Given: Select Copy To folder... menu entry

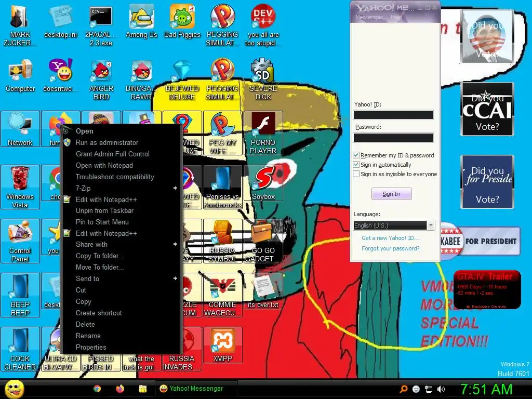Looking at the screenshot, I should pyautogui.click(x=122, y=256).
